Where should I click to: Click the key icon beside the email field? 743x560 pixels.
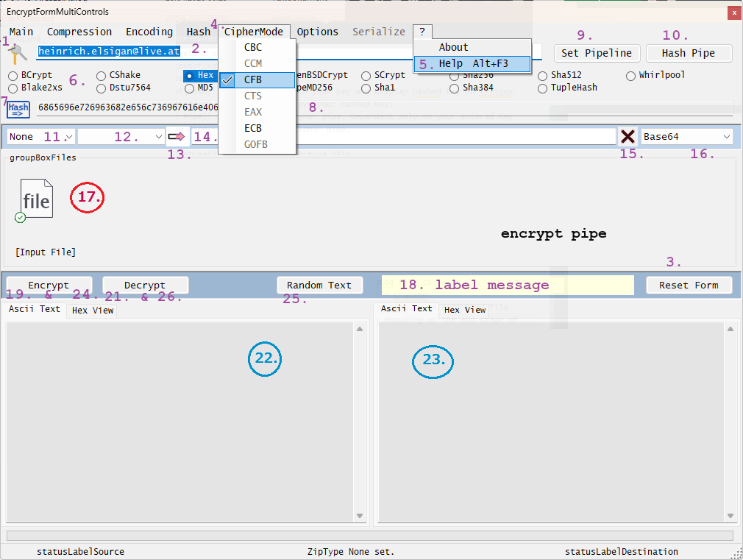[x=18, y=54]
